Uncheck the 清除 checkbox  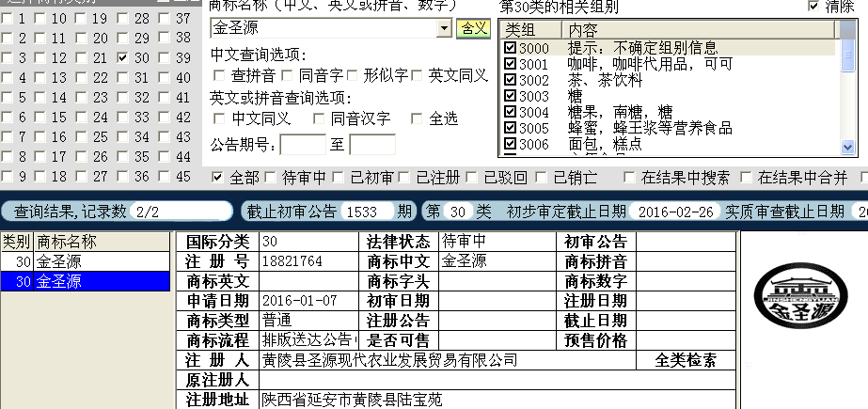coord(813,6)
